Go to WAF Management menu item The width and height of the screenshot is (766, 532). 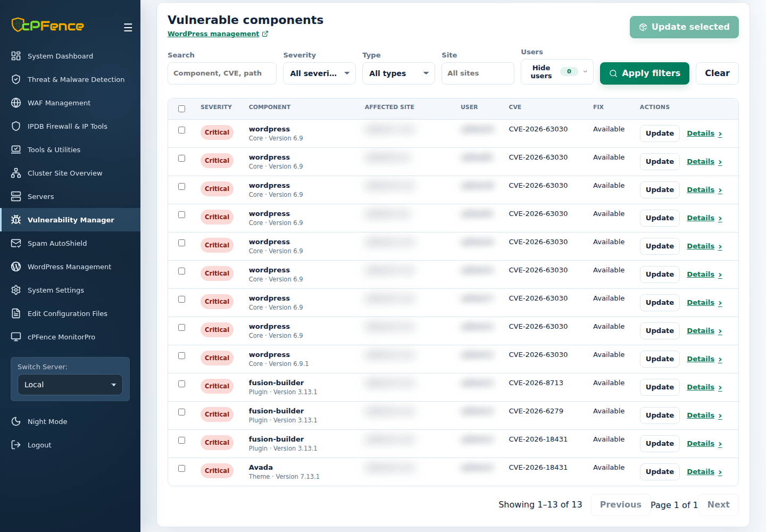[70, 103]
